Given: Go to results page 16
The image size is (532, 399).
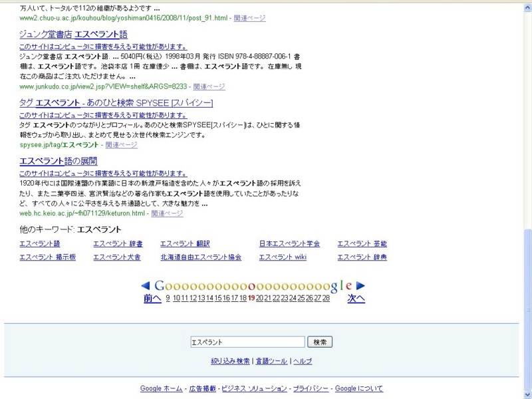Looking at the screenshot, I should (226, 298).
